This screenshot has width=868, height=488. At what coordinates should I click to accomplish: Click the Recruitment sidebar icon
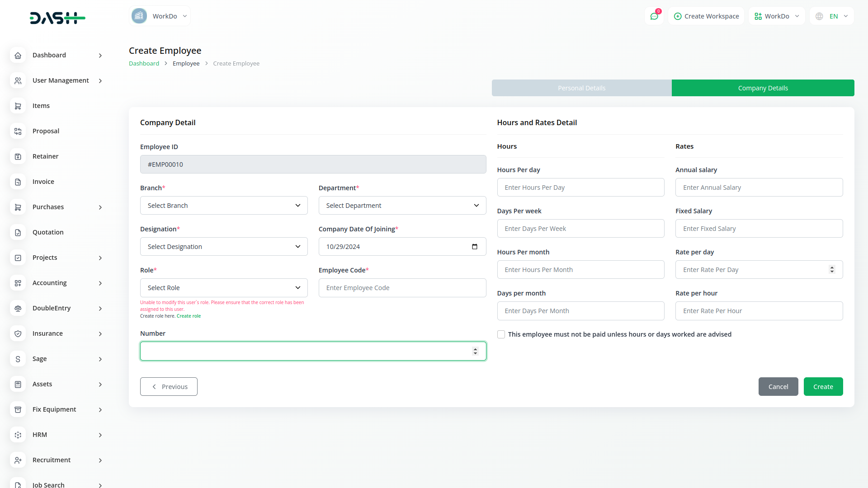[18, 460]
